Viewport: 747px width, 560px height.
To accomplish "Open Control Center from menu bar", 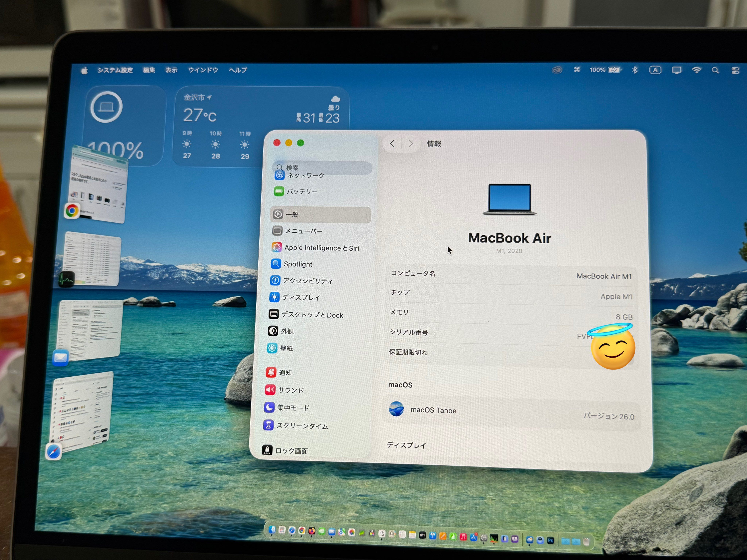I will click(x=735, y=71).
